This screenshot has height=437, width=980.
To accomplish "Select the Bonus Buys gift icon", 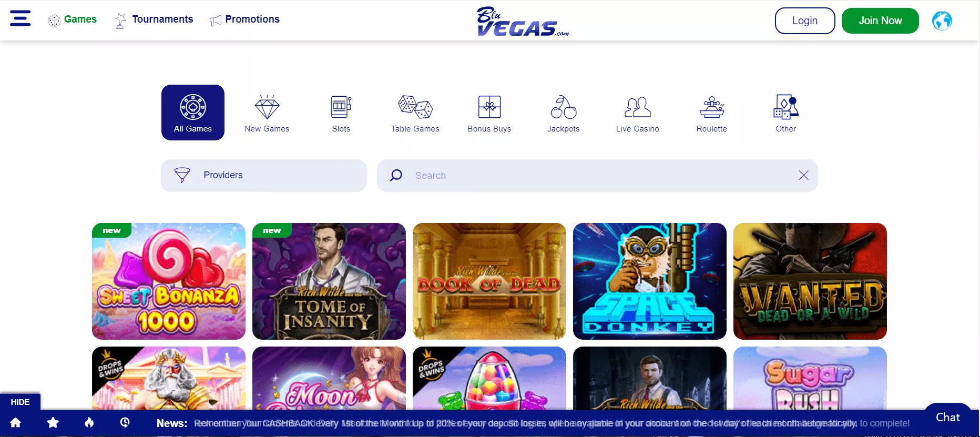I will 489,107.
